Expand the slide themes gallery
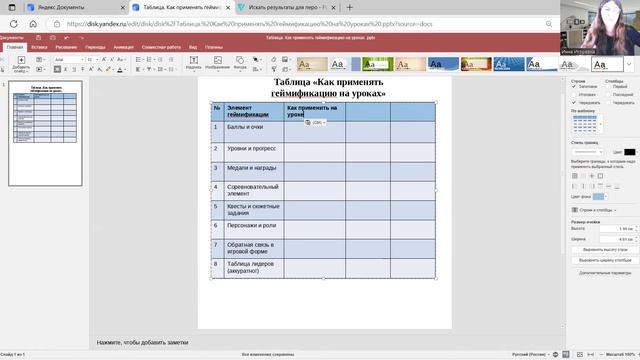This screenshot has height=360, width=640. [629, 64]
